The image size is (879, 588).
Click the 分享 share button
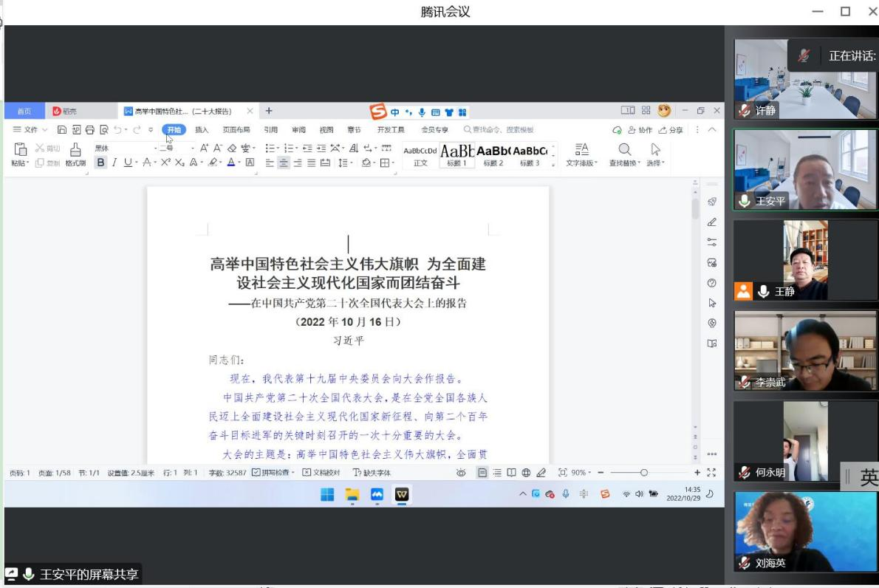671,130
